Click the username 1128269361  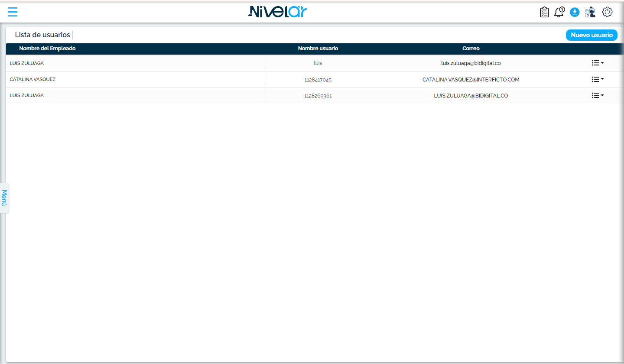pos(318,96)
